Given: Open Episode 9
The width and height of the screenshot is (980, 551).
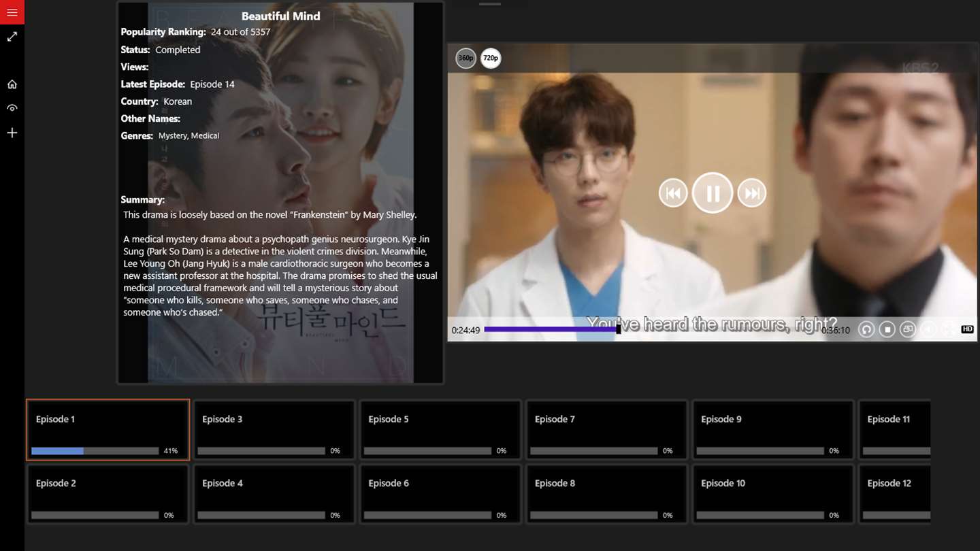Looking at the screenshot, I should pyautogui.click(x=773, y=430).
